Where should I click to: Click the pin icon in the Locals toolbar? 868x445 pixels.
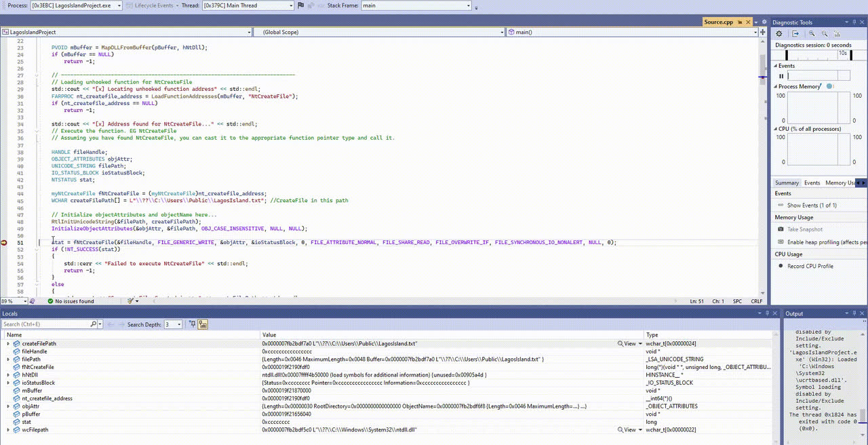click(x=193, y=324)
